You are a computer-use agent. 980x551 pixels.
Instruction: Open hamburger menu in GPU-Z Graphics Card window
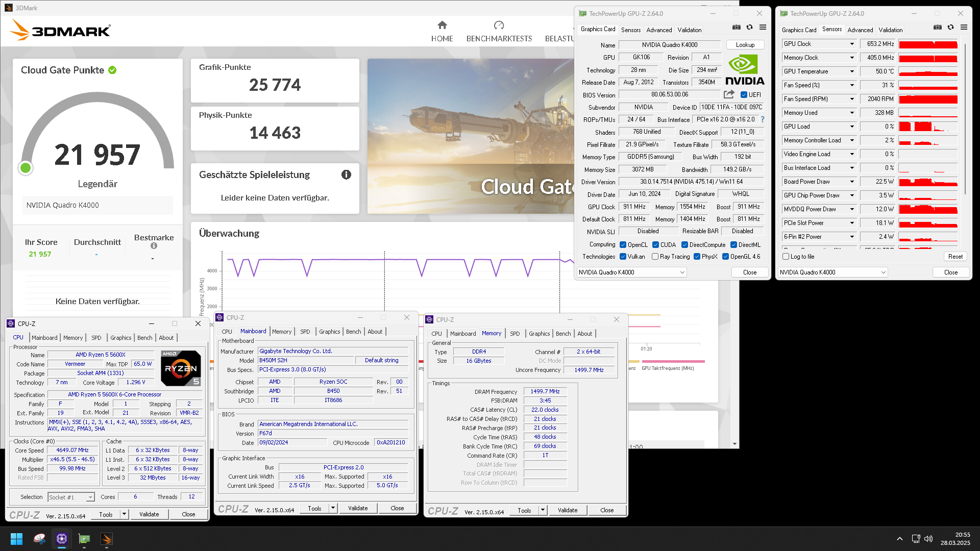click(x=763, y=28)
